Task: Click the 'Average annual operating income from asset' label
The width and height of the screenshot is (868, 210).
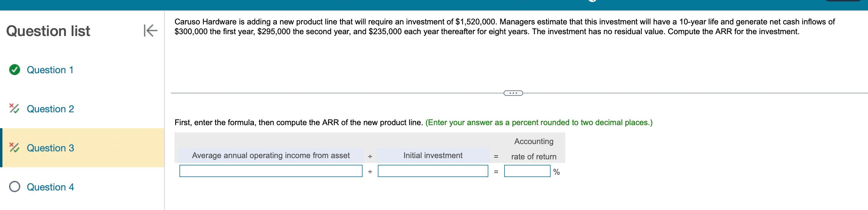Action: (271, 155)
